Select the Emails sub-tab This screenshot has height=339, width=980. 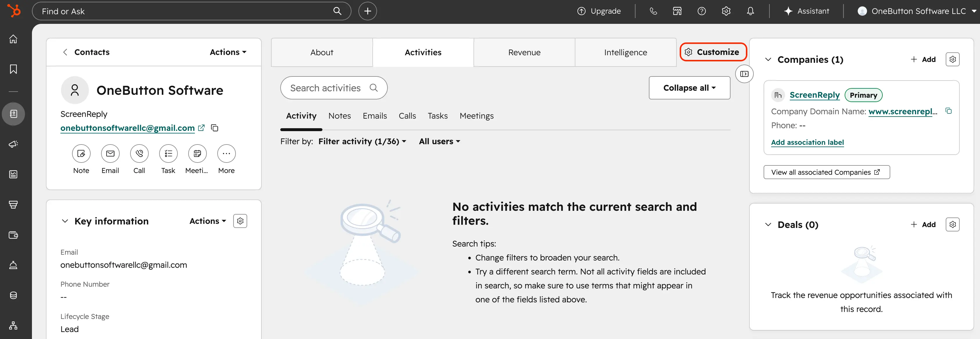coord(375,116)
